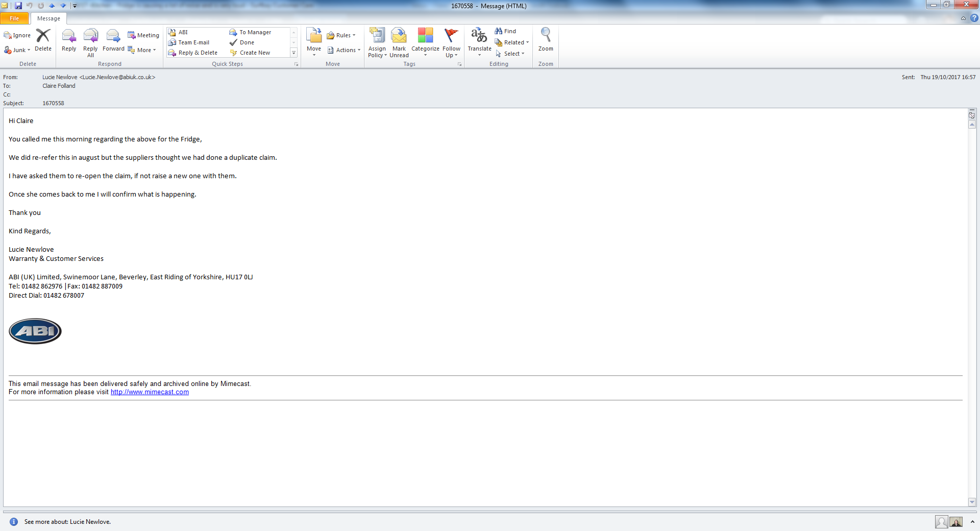The height and width of the screenshot is (531, 980).
Task: Expand the Quick Steps gallery list
Action: (293, 53)
